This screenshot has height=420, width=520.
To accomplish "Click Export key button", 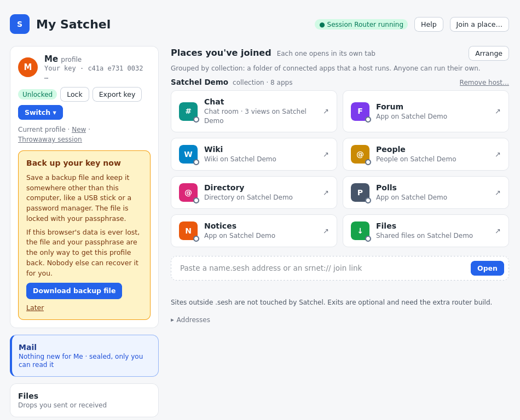I will pos(117,95).
